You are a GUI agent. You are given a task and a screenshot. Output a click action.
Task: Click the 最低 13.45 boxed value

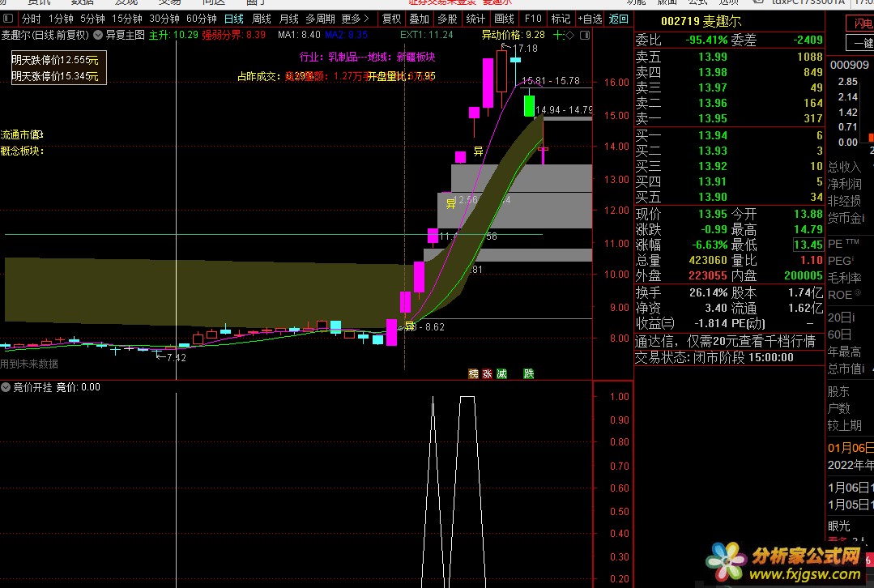pos(808,245)
